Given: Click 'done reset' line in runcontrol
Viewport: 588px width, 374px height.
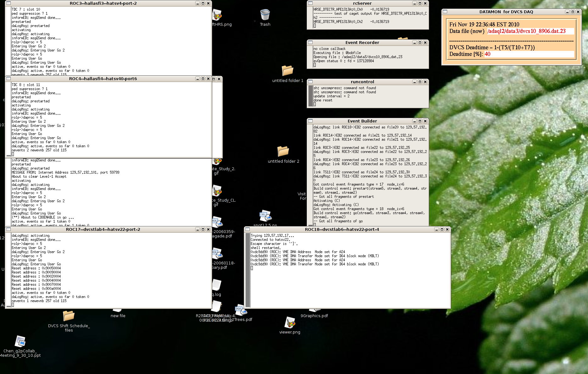Looking at the screenshot, I should 323,100.
